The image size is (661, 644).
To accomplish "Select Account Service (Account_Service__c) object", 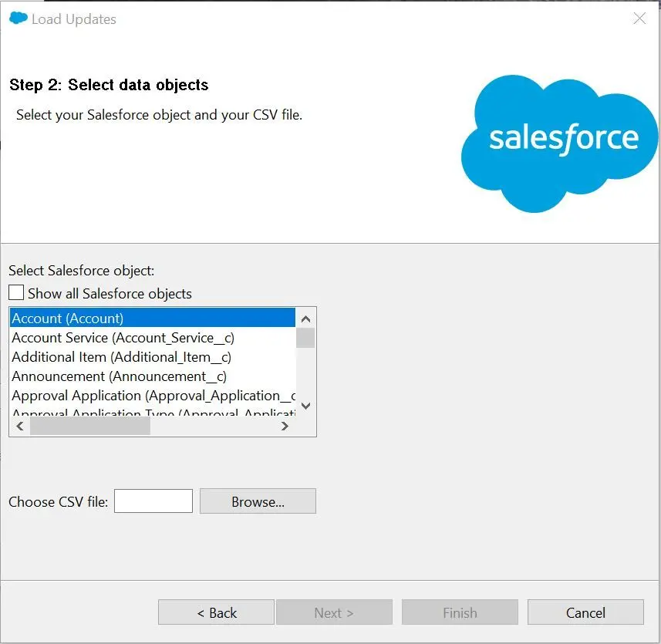I will click(152, 338).
